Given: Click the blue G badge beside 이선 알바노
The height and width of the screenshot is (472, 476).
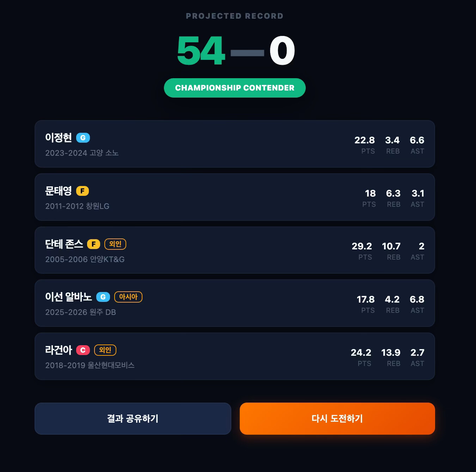Looking at the screenshot, I should tap(103, 297).
